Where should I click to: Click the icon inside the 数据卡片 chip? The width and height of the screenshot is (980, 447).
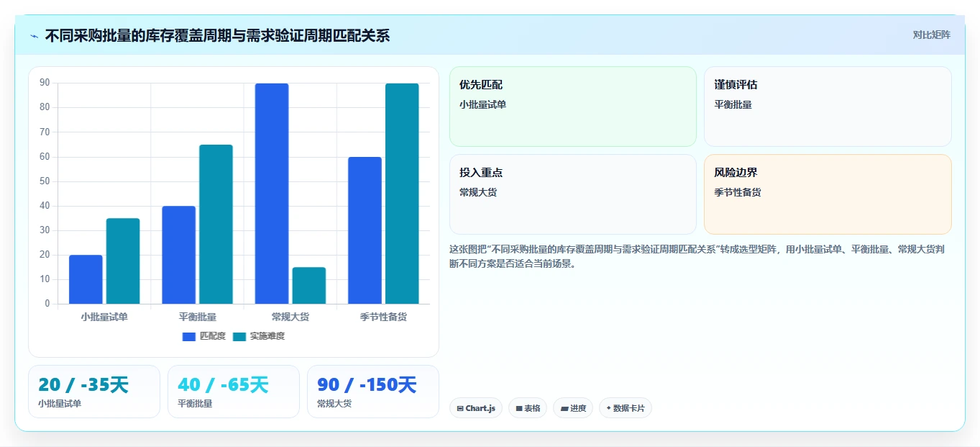point(608,408)
